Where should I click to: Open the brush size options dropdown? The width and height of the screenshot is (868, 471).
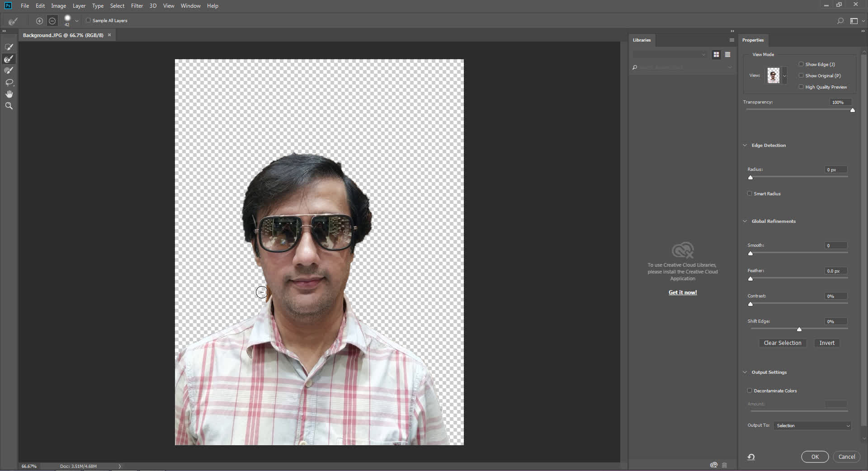[76, 21]
